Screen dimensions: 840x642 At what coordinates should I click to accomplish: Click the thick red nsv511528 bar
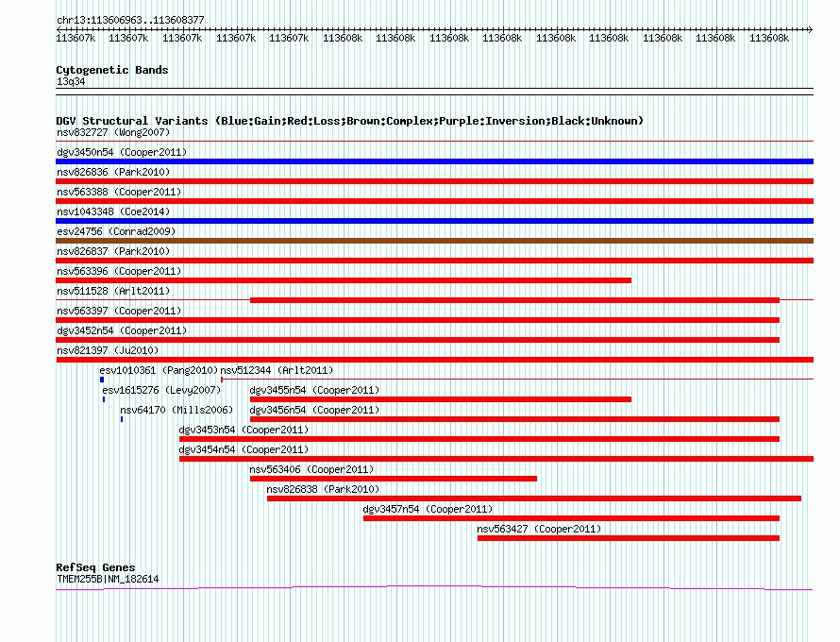point(514,300)
